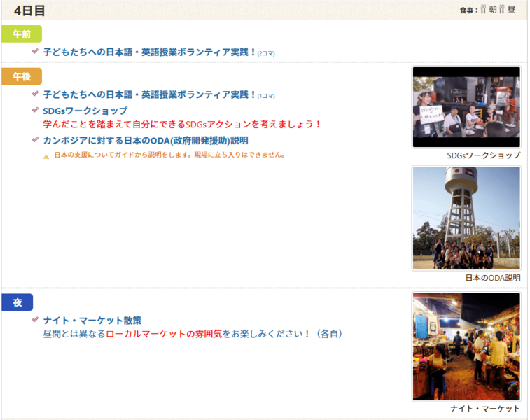Open the SDGs workshop photo thumbnail

tap(466, 107)
